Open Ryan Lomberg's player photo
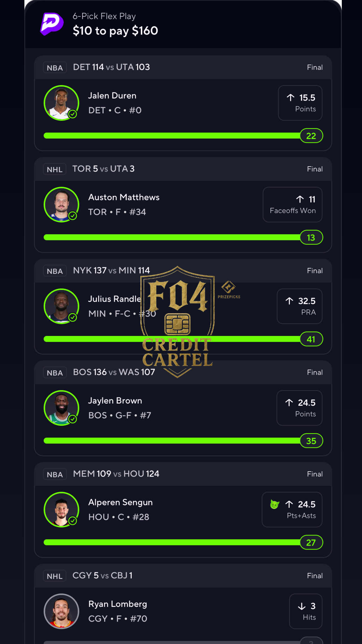 coord(61,611)
